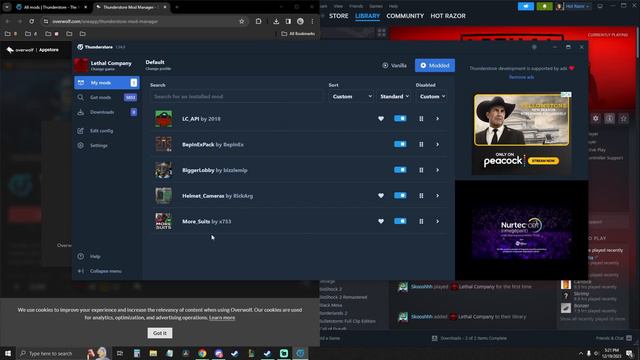Click the heart icon on Helmet_Cameras row
640x360 pixels.
tap(381, 196)
